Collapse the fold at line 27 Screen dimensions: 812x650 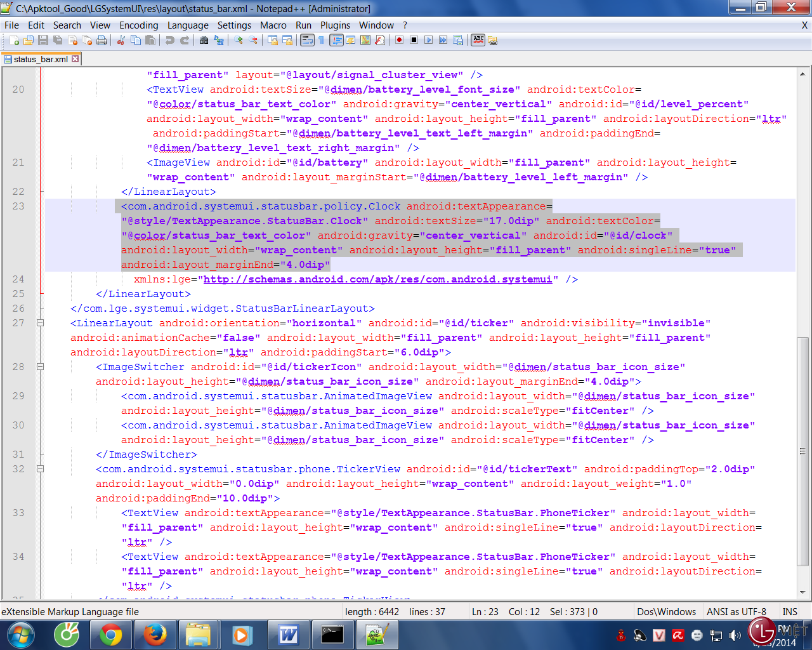pos(40,323)
